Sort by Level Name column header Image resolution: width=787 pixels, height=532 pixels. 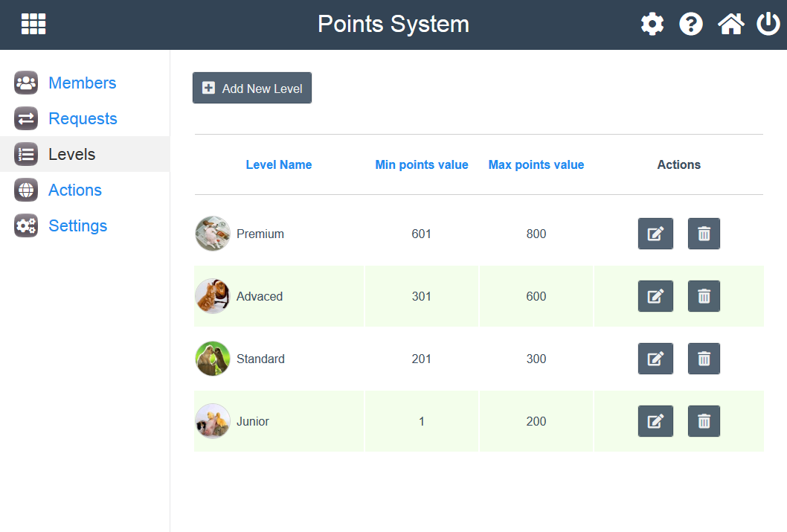point(278,164)
